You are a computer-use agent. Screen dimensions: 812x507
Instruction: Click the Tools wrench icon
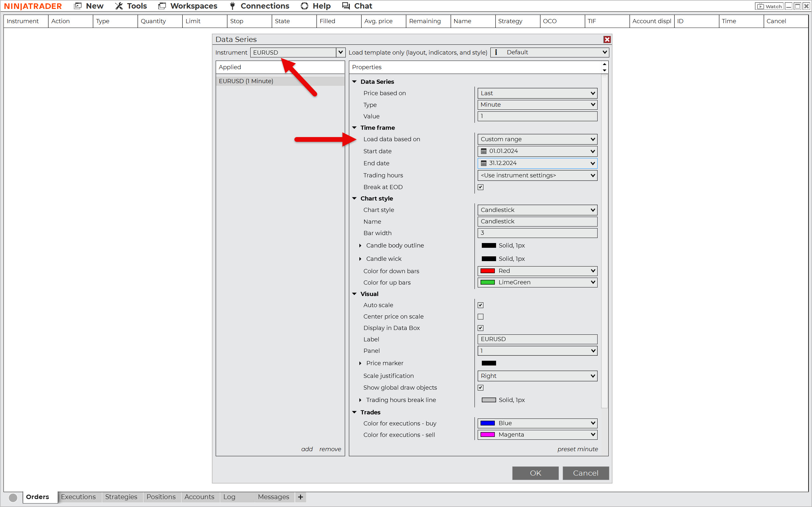[x=119, y=6]
